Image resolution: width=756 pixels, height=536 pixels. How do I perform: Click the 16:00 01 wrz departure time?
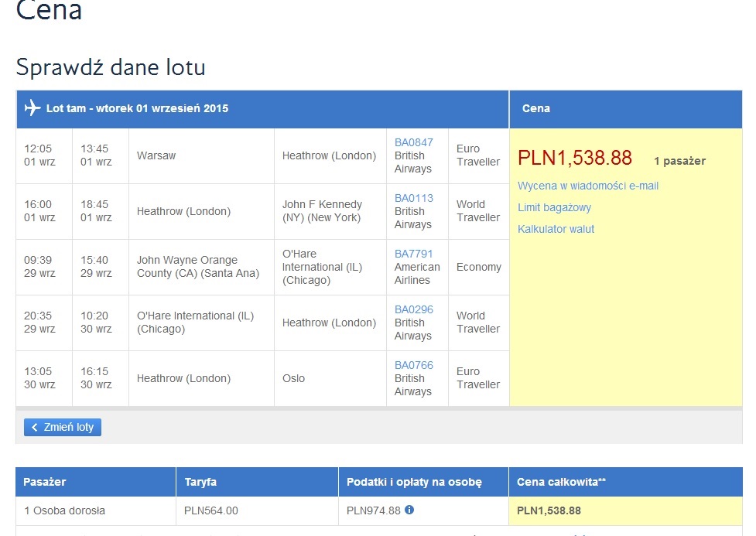39,211
